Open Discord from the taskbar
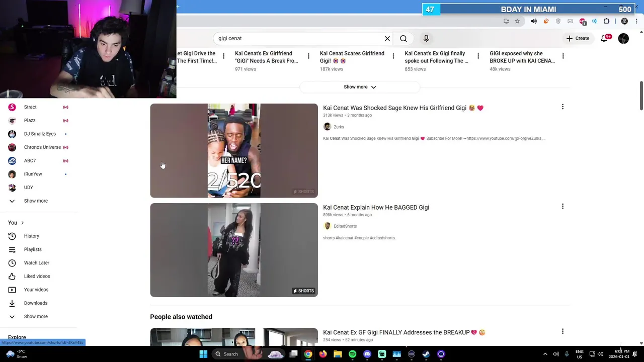This screenshot has height=362, width=644. 367,354
